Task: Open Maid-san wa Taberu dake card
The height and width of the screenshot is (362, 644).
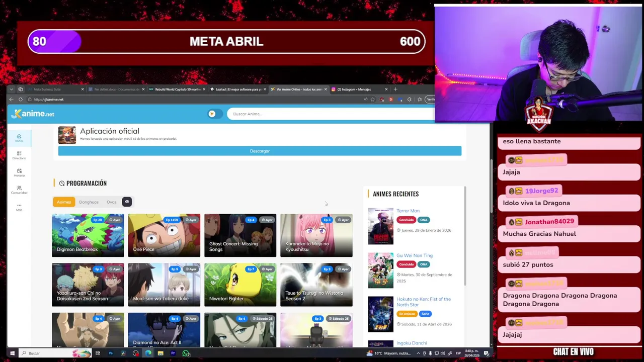Action: click(164, 285)
